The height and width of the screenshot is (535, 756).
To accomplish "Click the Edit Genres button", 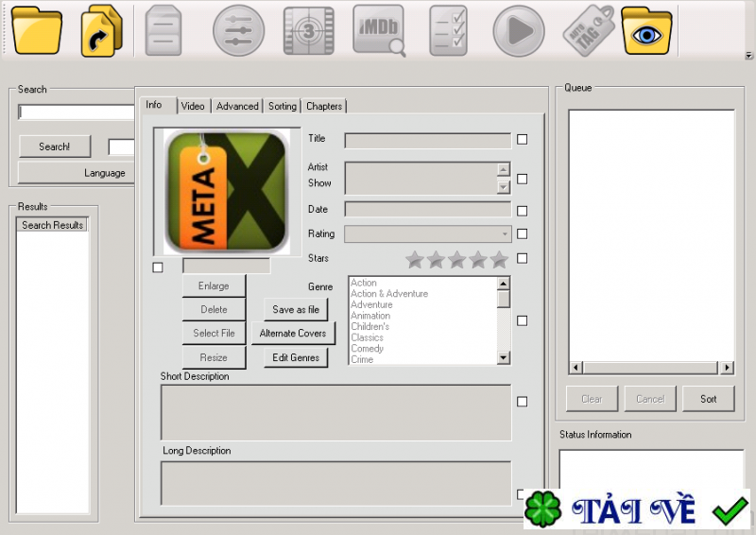I will click(296, 357).
